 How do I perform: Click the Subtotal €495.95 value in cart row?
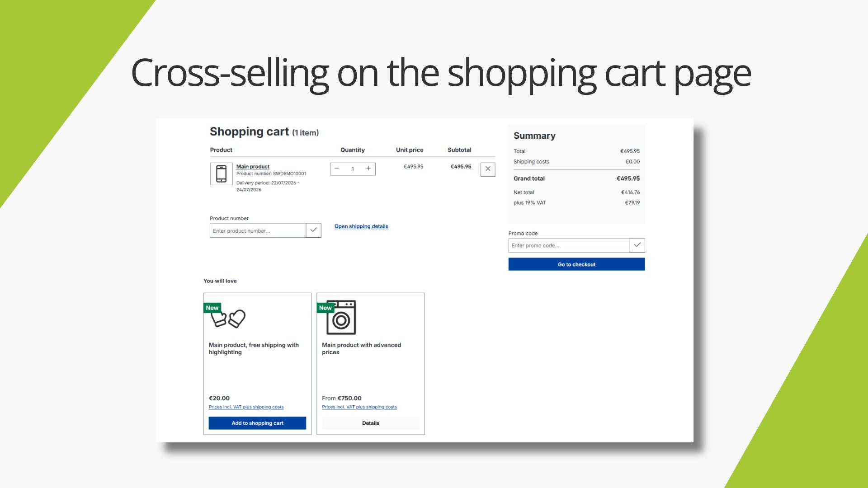(461, 167)
